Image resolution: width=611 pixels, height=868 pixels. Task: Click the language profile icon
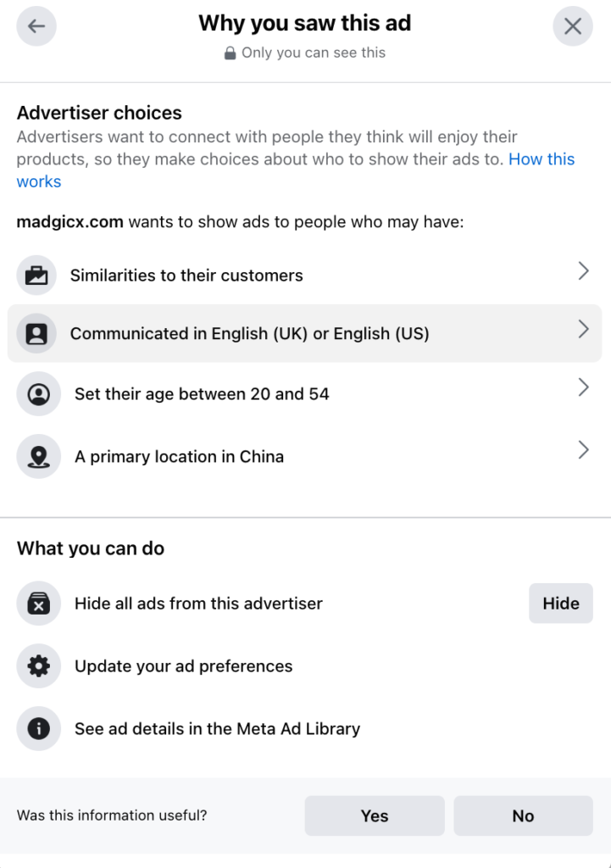click(36, 334)
